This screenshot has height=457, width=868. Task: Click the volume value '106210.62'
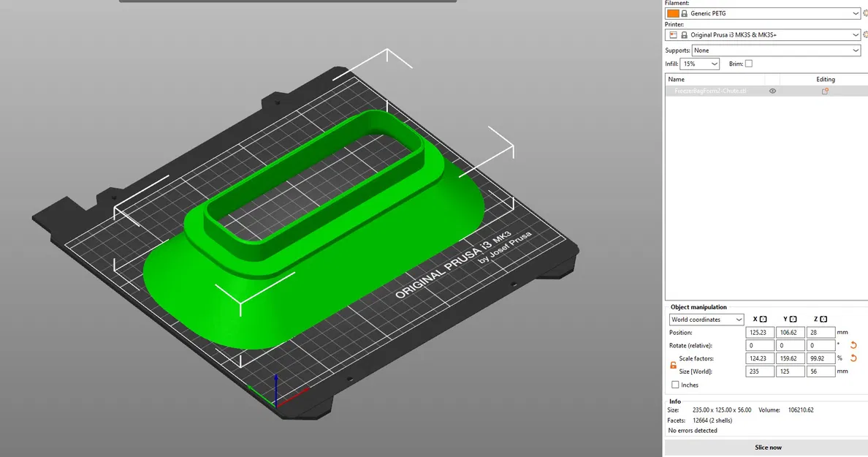(801, 410)
